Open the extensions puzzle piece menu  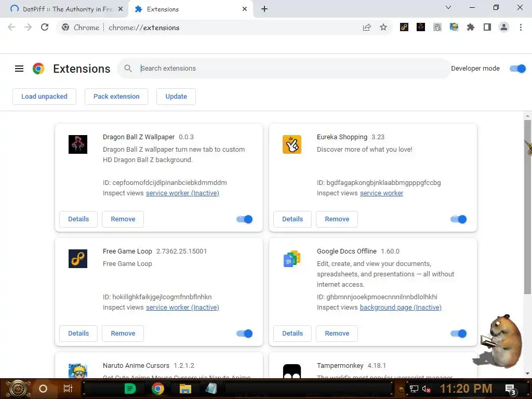[471, 27]
